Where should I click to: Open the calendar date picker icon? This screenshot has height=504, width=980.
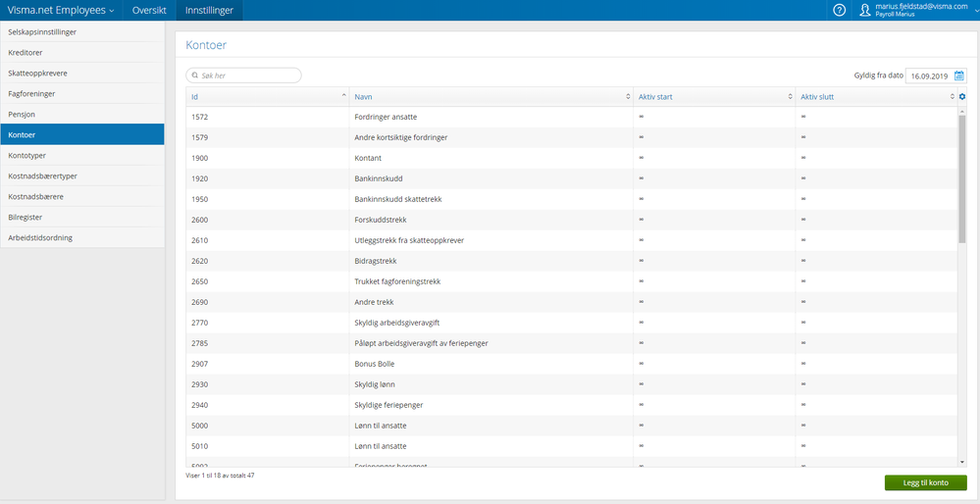pos(959,76)
